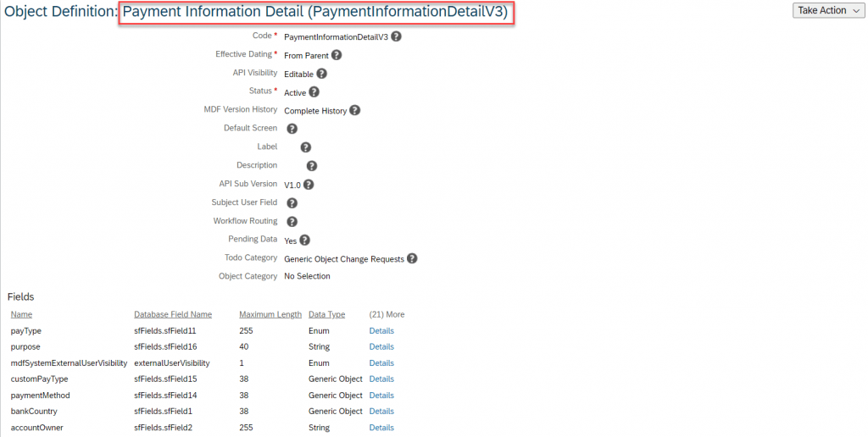Click database name sfFields.sfField2
This screenshot has height=437, width=868.
coord(164,428)
